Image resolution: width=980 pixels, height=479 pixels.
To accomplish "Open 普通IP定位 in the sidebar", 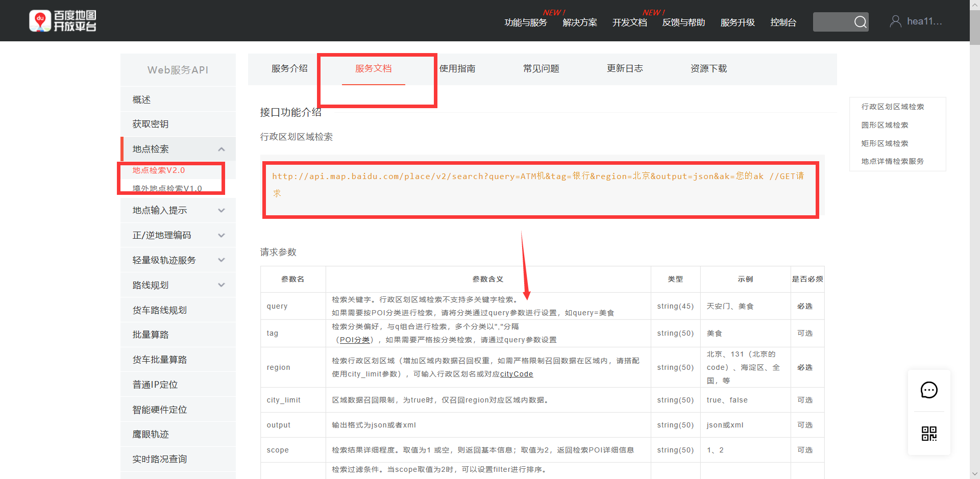I will [178, 385].
